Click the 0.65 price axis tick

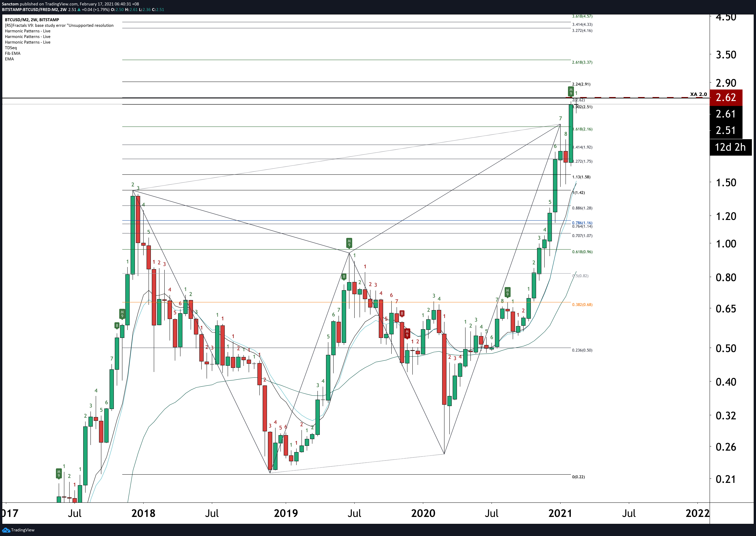726,309
